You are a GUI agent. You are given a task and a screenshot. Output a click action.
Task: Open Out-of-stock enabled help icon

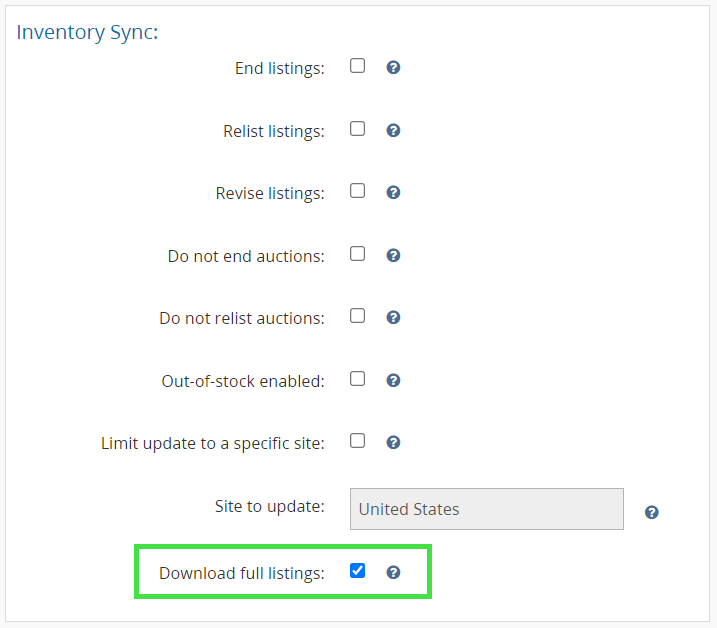393,380
